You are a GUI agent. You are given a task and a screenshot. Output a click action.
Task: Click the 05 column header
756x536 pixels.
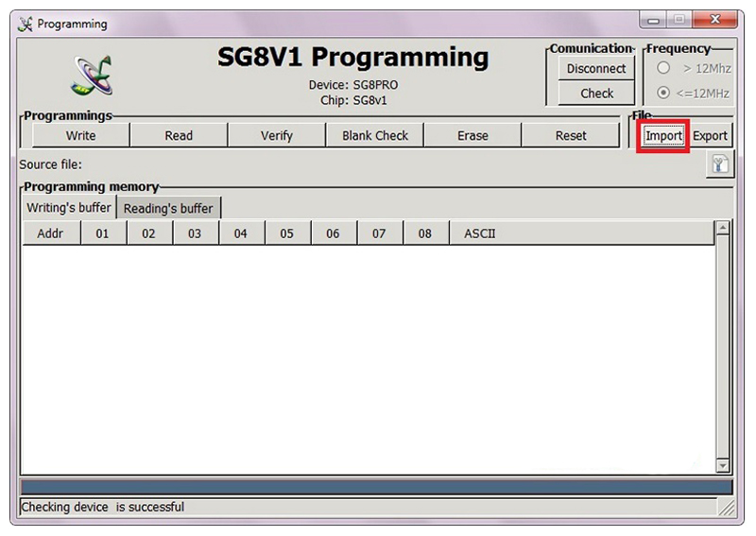pos(287,233)
